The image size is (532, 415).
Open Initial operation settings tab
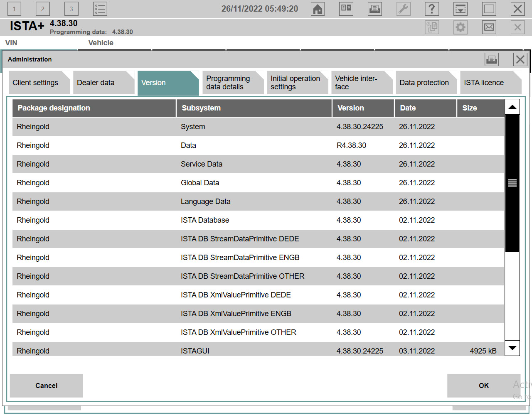pyautogui.click(x=297, y=83)
